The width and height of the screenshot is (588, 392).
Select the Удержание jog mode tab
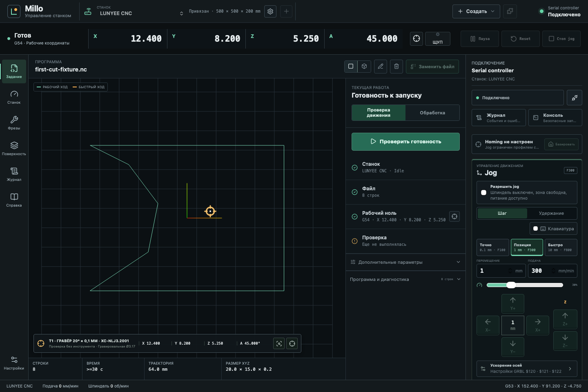[551, 213]
